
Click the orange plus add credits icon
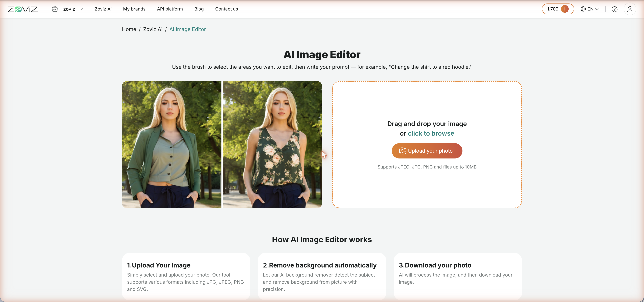coord(565,9)
